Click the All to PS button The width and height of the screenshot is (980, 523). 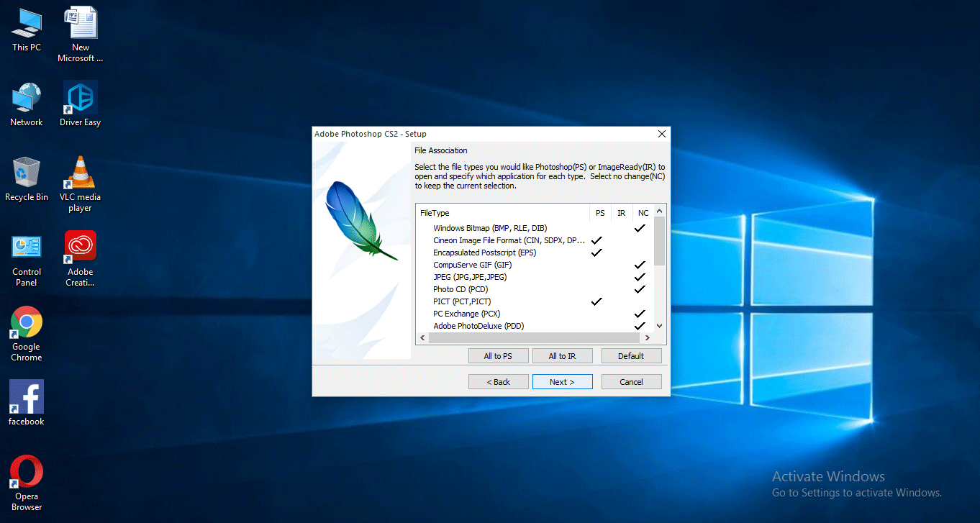coord(498,356)
